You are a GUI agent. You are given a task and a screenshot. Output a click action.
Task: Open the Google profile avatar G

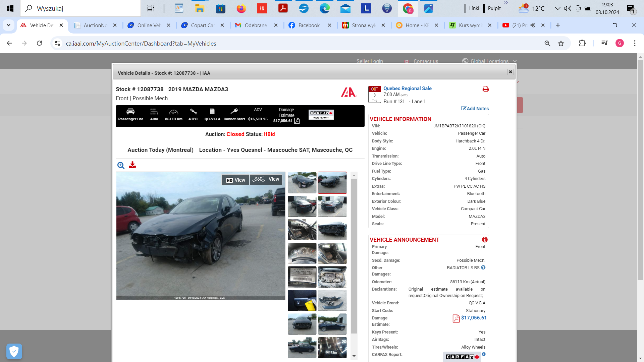click(x=620, y=43)
